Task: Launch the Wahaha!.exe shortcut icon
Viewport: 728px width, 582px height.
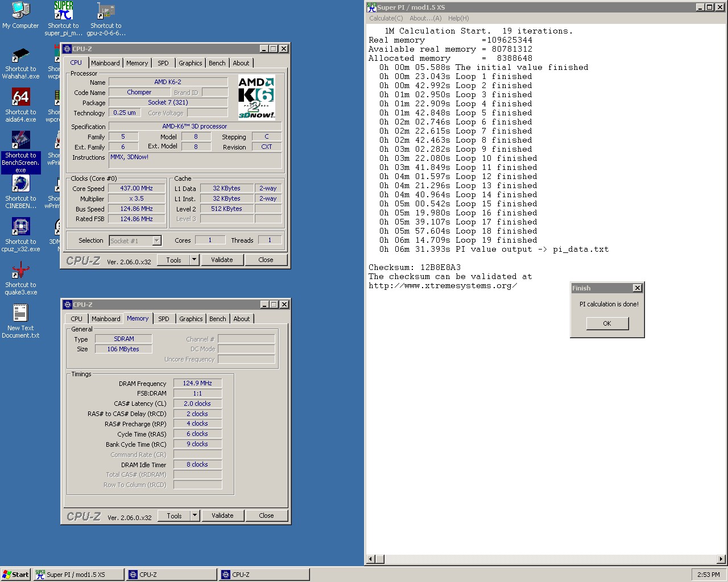Action: 20,54
